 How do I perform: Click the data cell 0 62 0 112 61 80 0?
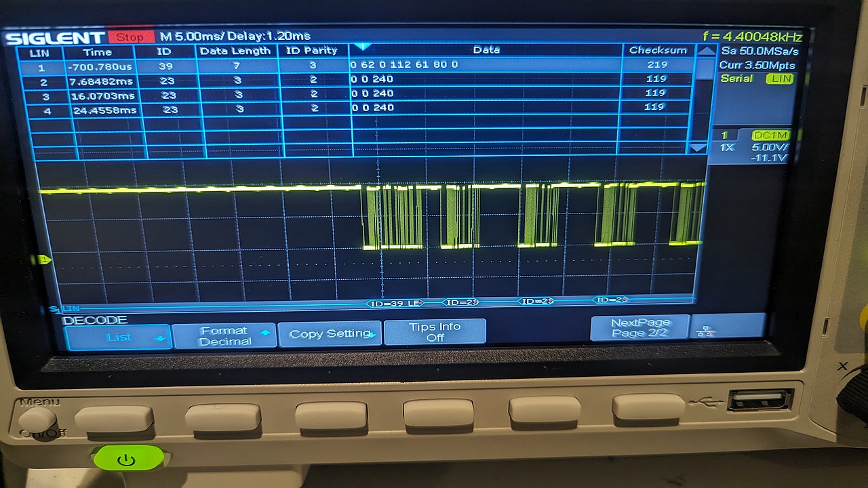click(404, 64)
